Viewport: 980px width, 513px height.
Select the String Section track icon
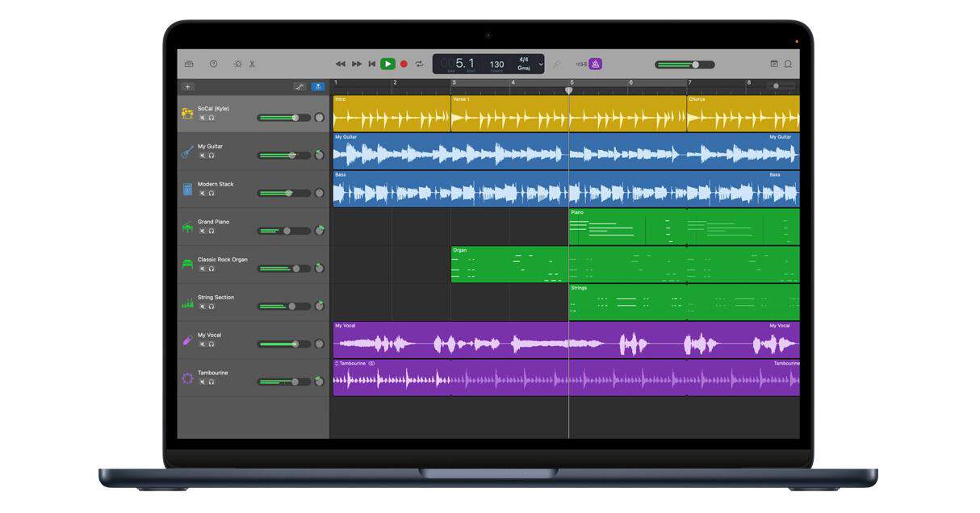tap(187, 302)
